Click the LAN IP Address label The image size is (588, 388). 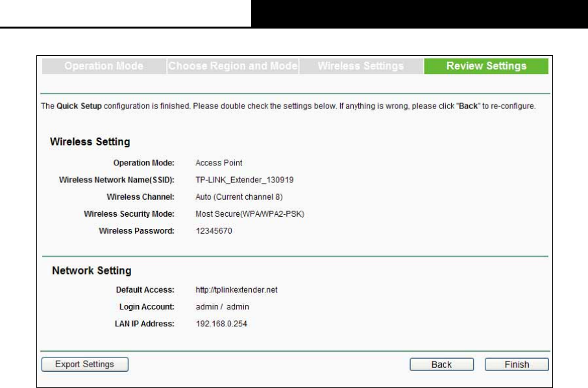tap(144, 324)
